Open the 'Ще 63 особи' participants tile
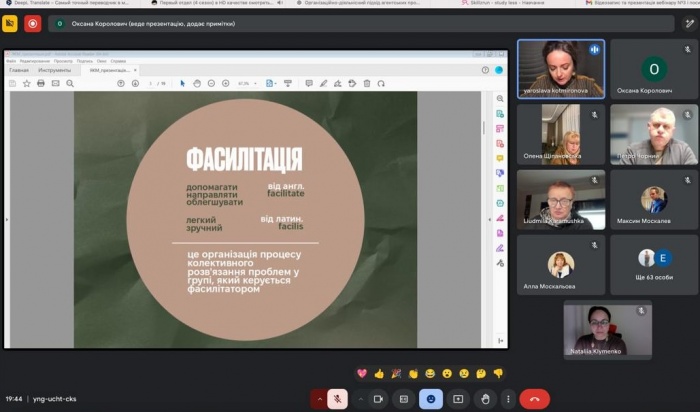Viewport: 700px width, 412px height. pos(654,264)
